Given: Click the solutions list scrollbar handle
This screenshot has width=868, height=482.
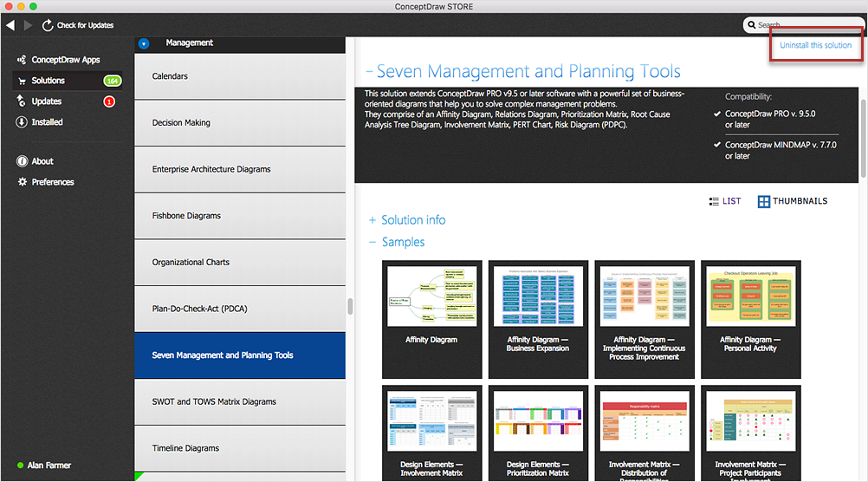Looking at the screenshot, I should tap(350, 306).
